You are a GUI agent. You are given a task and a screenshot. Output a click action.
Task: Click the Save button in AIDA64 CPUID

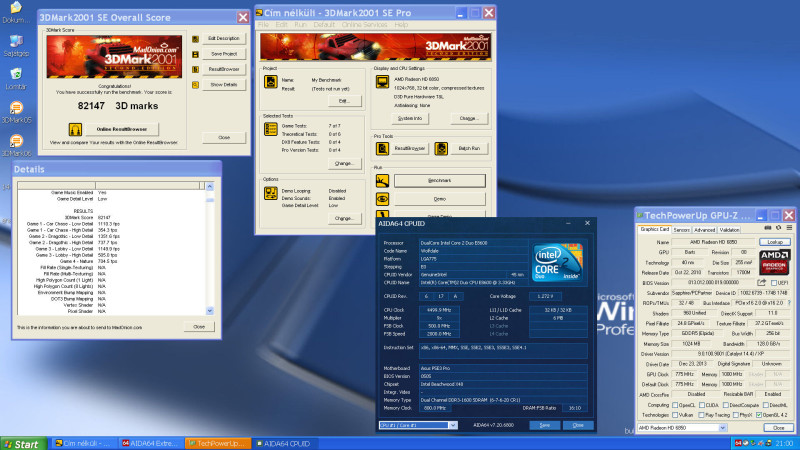click(x=544, y=425)
